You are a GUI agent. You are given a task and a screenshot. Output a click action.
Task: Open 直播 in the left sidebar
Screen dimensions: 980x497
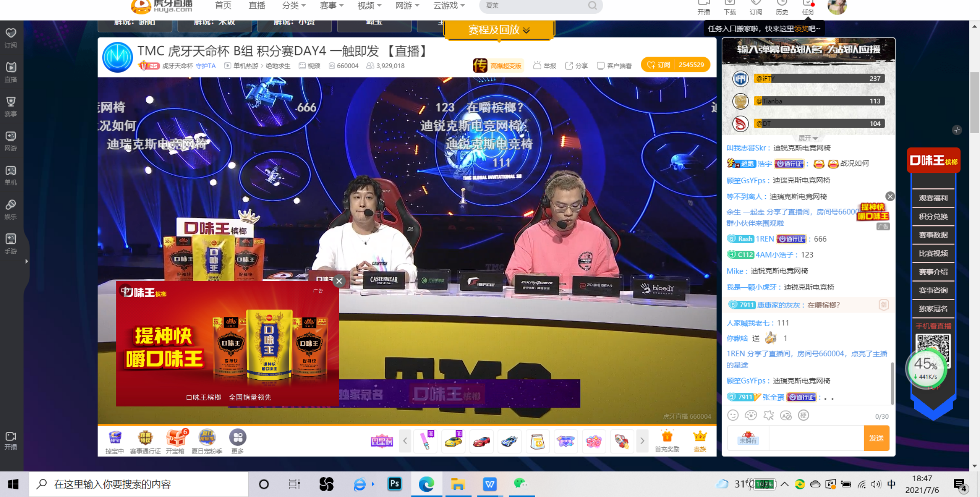tap(11, 72)
